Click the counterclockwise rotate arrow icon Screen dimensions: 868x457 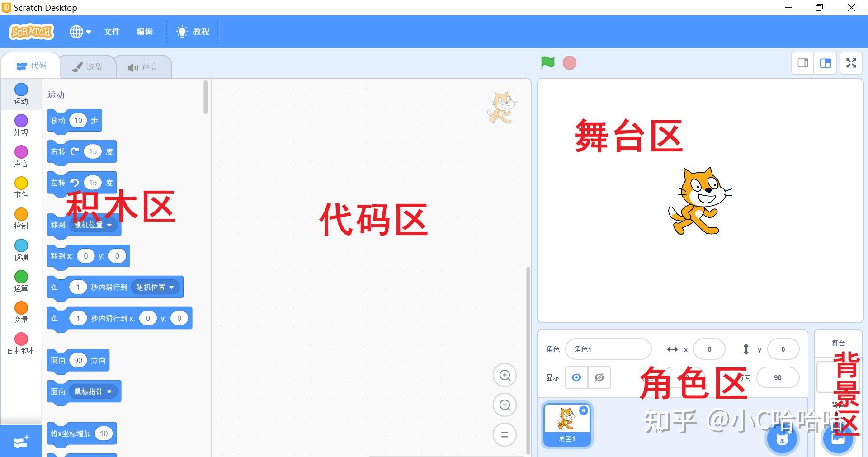pos(75,183)
